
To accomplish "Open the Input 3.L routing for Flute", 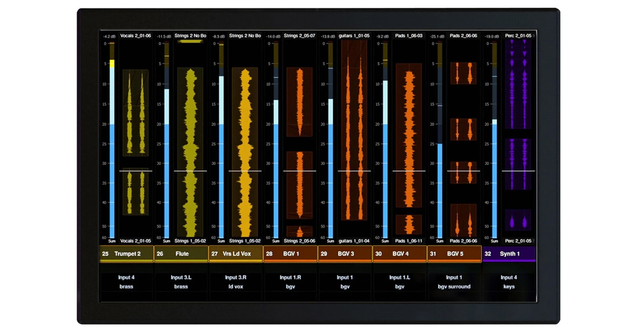I will click(181, 282).
